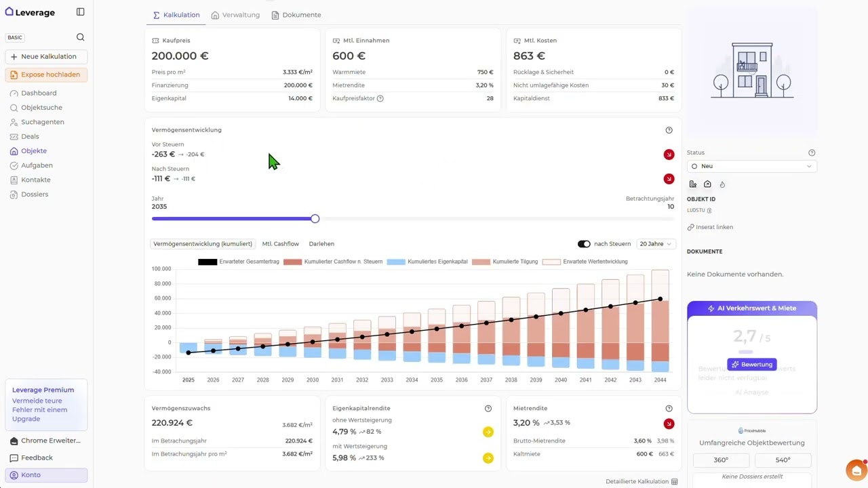Toggle the nach Steuern switch
This screenshot has width=868, height=488.
584,244
